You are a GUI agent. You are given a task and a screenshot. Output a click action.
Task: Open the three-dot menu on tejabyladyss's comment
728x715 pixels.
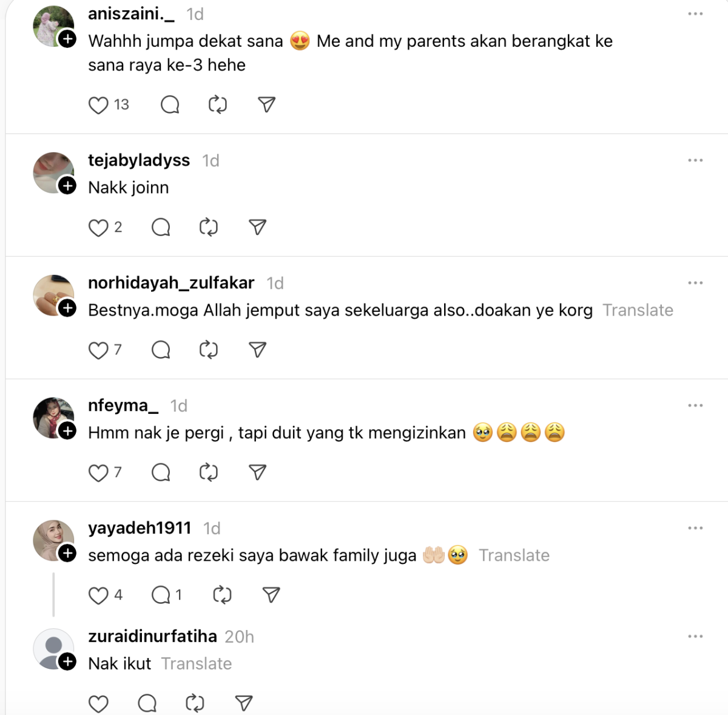pyautogui.click(x=695, y=161)
